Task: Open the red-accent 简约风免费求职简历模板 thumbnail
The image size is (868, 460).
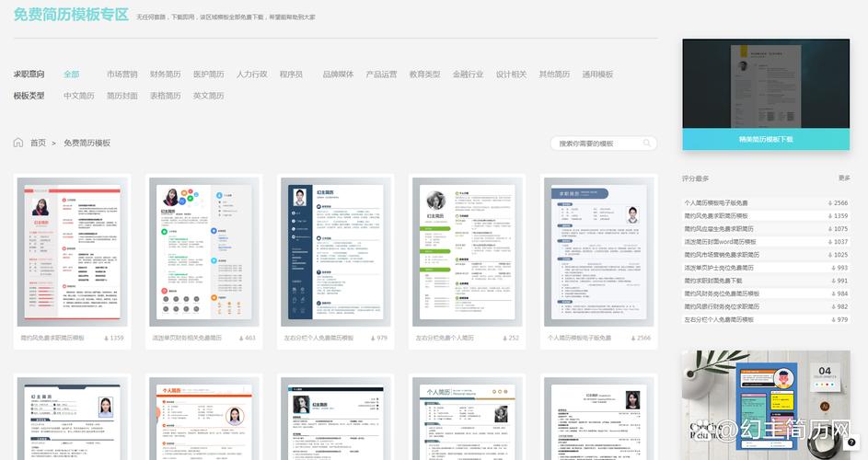Action: pos(72,252)
